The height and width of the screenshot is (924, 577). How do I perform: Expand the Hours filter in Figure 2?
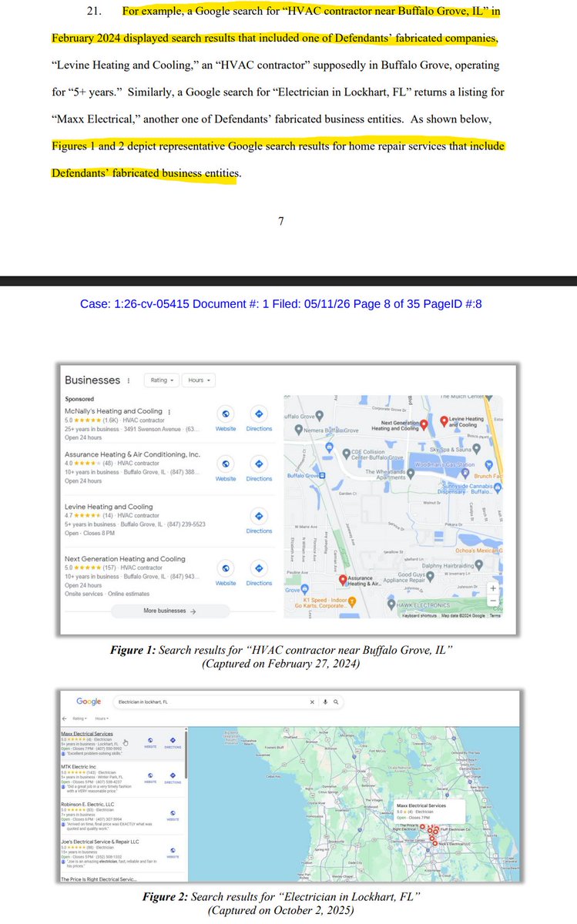(101, 718)
